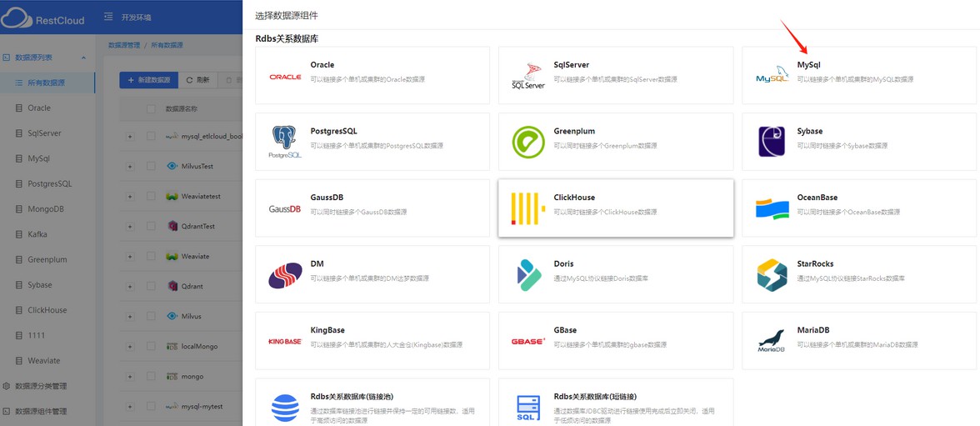Expand the mysql-mytest row
This screenshot has height=426, width=980.
click(x=130, y=407)
